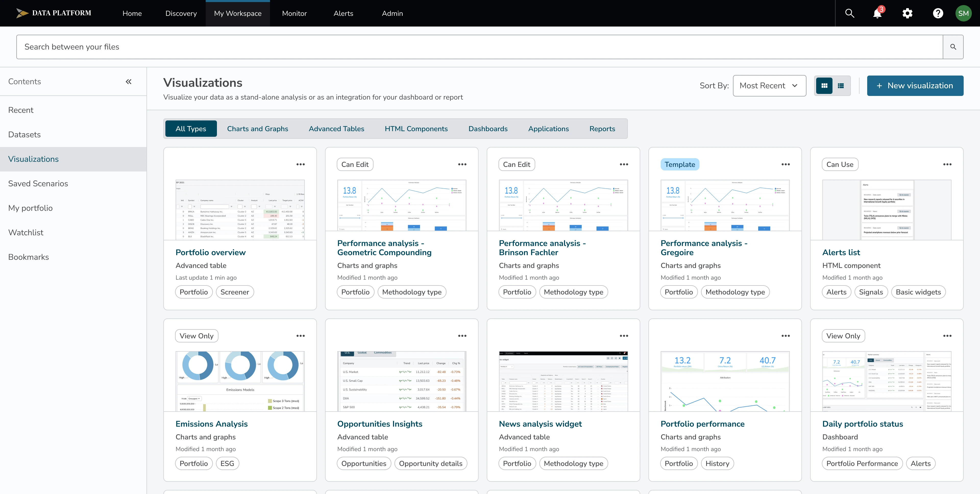
Task: Switch to grid view layout
Action: click(x=824, y=85)
